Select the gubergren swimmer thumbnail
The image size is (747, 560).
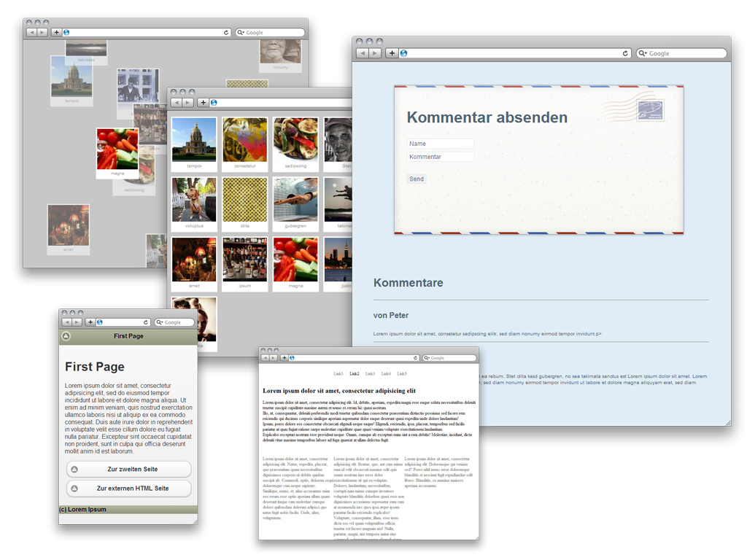tap(295, 200)
